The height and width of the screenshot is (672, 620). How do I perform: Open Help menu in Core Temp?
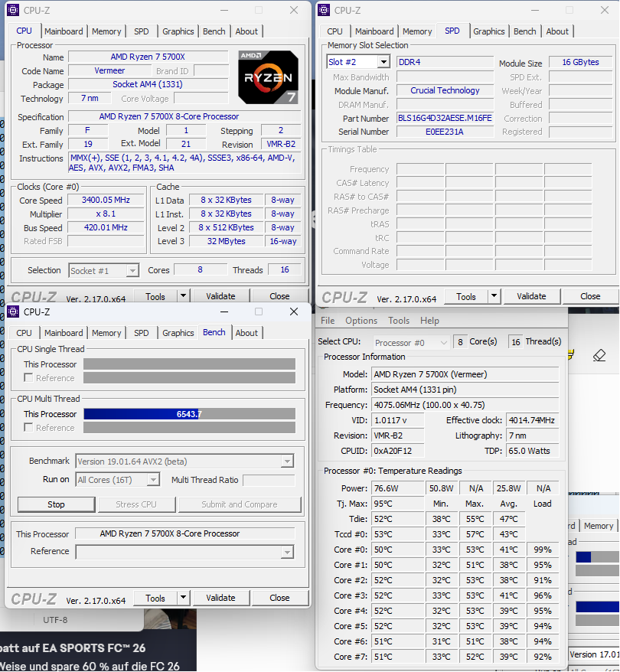pos(429,321)
